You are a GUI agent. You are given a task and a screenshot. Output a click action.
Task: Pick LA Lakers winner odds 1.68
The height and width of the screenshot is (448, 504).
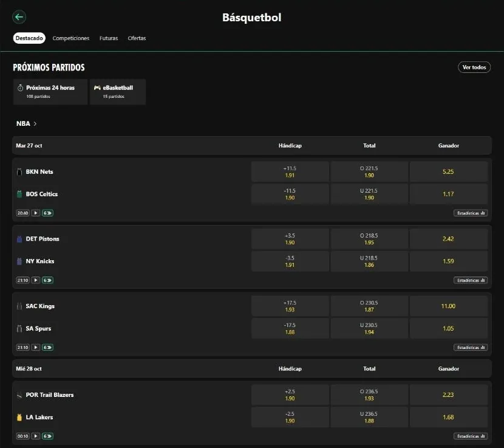pyautogui.click(x=448, y=417)
